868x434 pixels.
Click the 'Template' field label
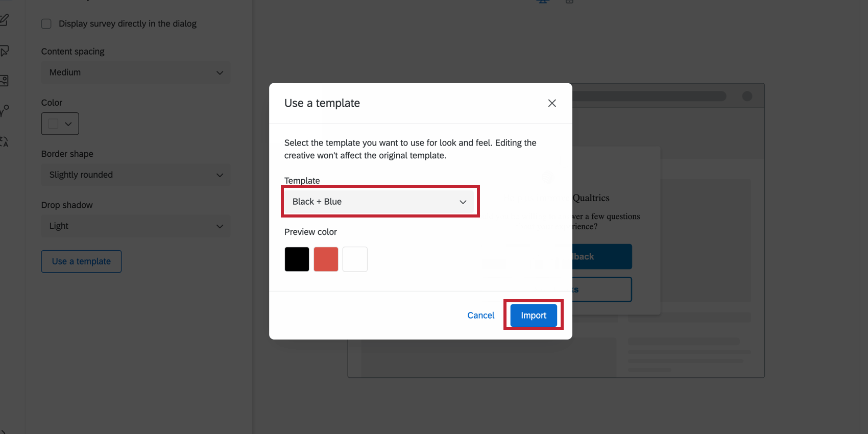(302, 181)
